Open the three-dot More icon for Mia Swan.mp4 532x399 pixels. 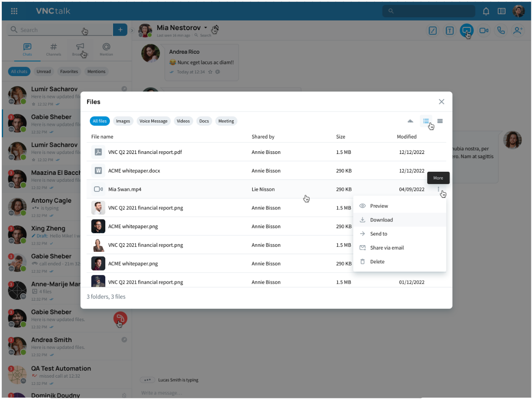tap(439, 189)
